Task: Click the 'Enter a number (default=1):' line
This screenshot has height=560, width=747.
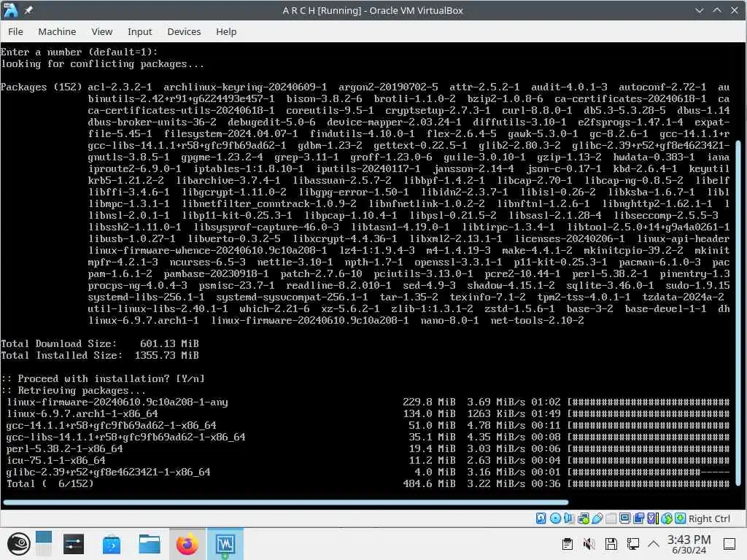Action: point(79,52)
